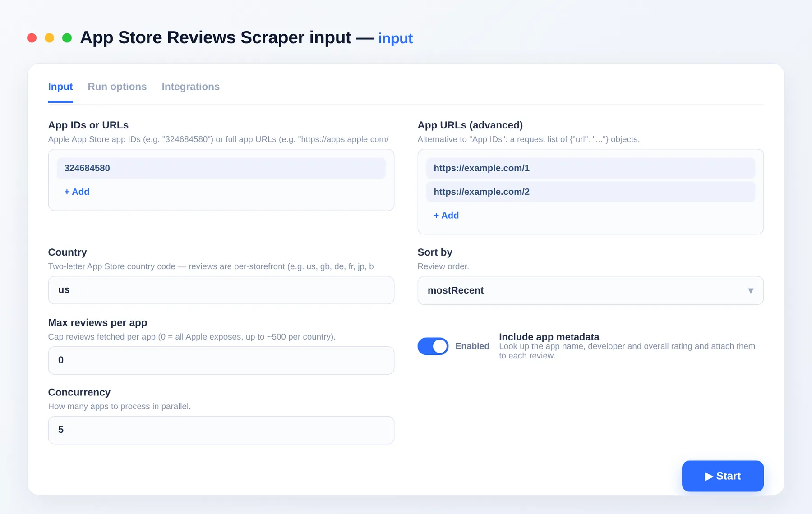812x514 pixels.
Task: Open the Integrations tab
Action: pyautogui.click(x=191, y=87)
